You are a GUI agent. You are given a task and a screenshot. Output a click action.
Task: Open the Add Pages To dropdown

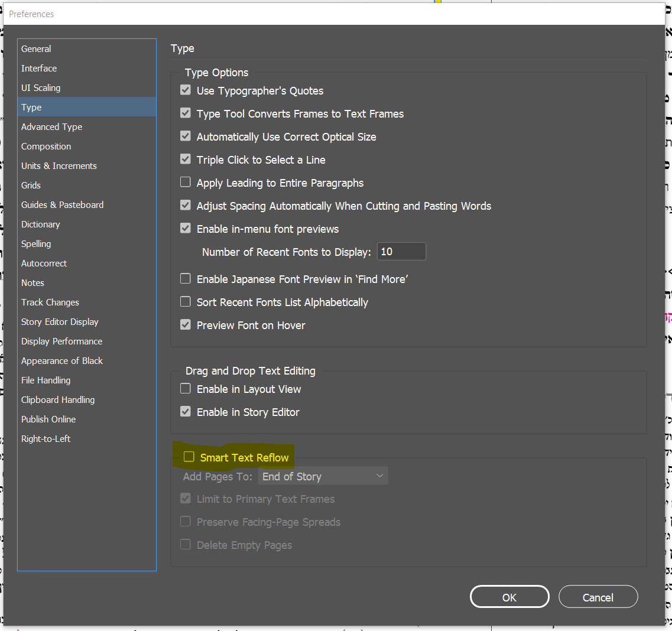(323, 476)
